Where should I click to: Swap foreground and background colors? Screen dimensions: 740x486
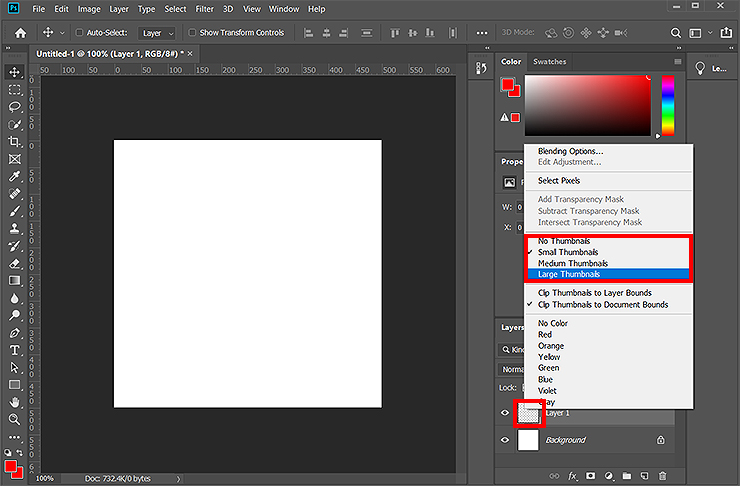pos(20,452)
